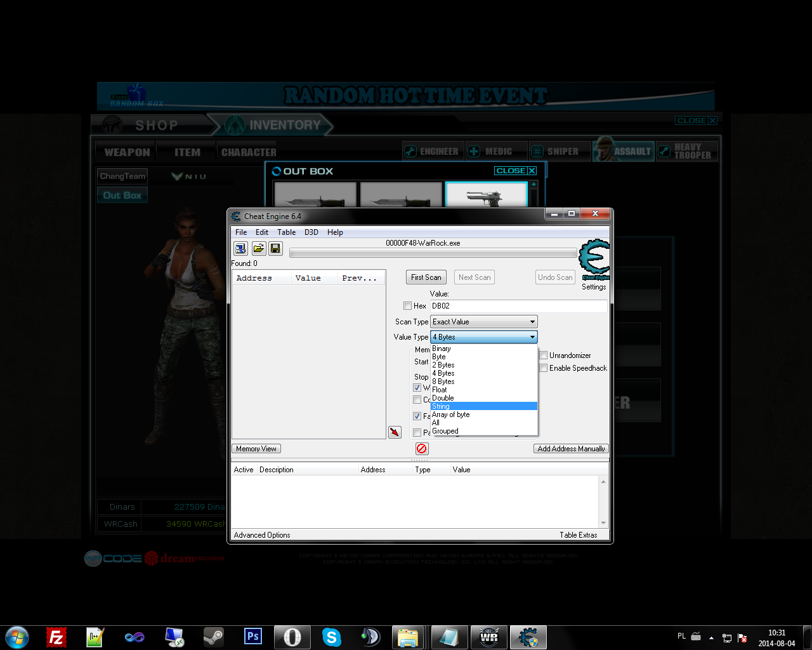Click the Value input field
The image size is (812, 650).
(x=518, y=306)
